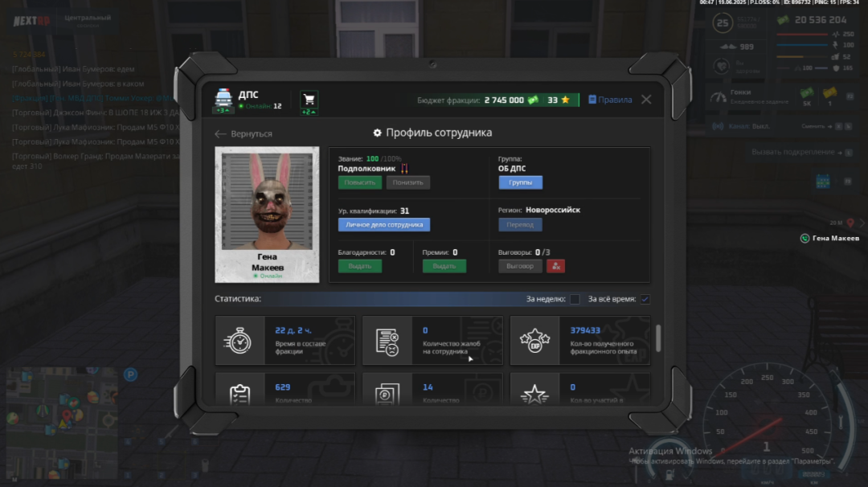Open the shopping cart icon

(309, 100)
